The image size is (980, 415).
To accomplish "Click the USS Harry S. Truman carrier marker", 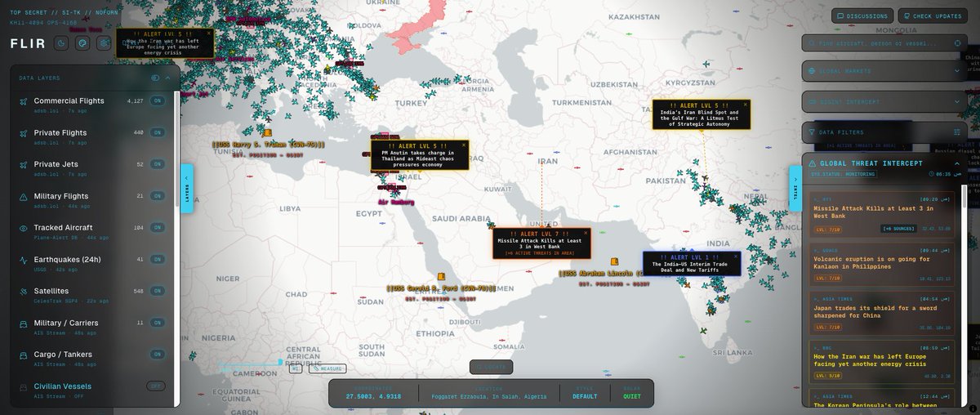I will [x=267, y=132].
